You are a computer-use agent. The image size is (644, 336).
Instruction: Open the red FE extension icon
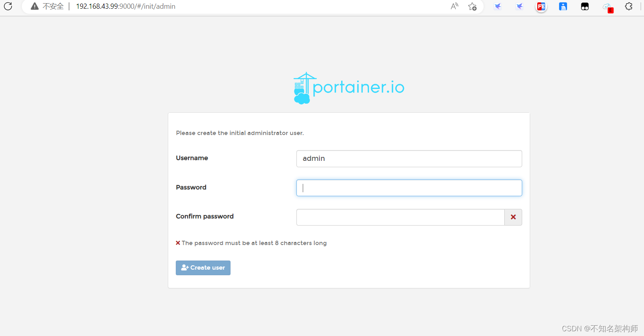click(541, 6)
